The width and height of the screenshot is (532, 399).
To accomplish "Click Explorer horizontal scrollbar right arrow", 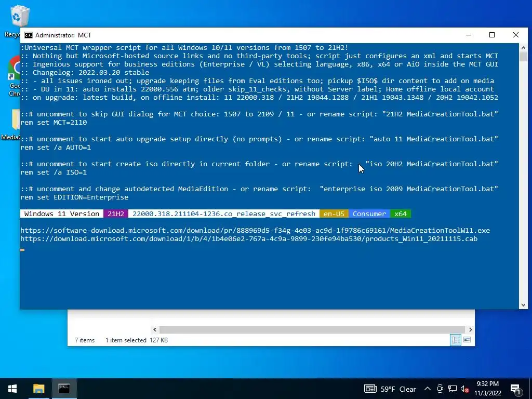I will 470,329.
